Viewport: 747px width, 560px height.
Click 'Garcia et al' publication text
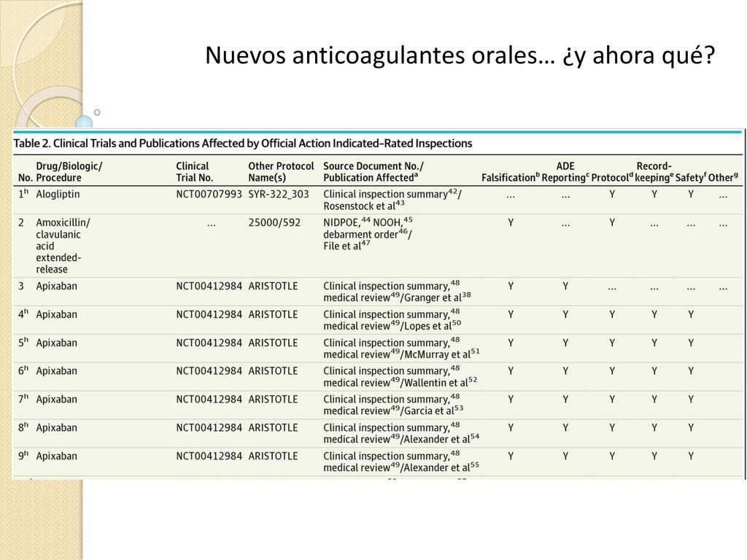point(433,411)
